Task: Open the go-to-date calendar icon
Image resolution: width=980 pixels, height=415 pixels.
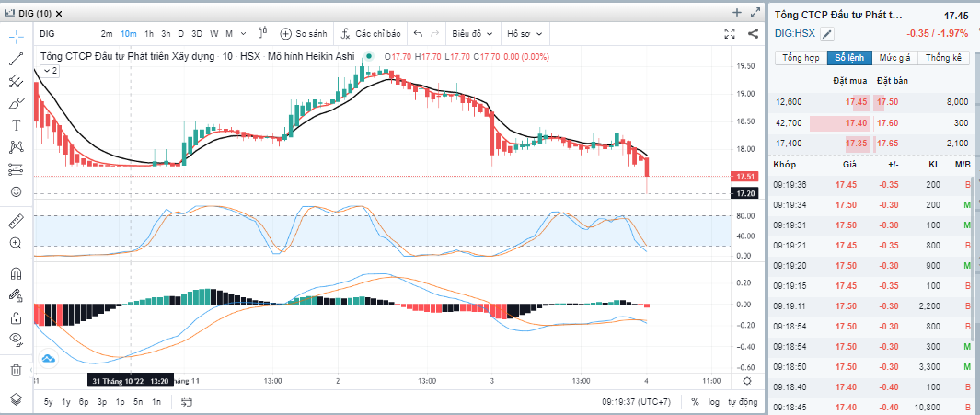Action: coord(186,402)
